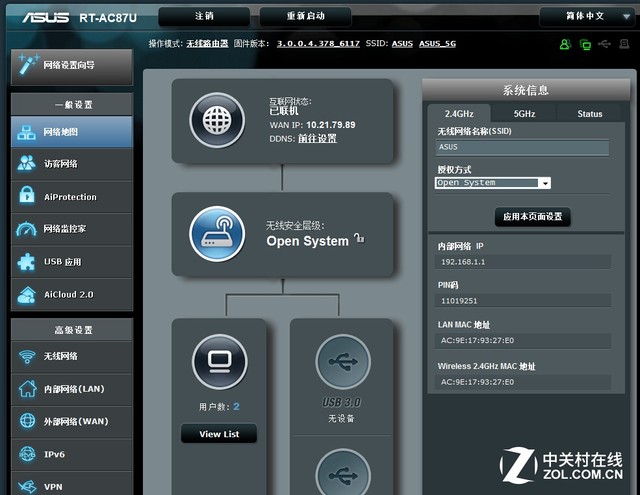
Task: Click the USB 应用 puzzle piece icon
Action: click(x=26, y=262)
